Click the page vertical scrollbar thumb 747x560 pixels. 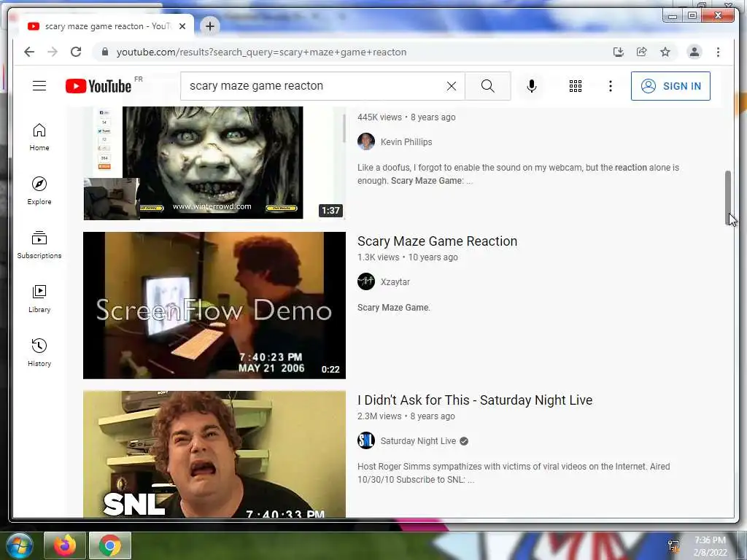click(728, 198)
